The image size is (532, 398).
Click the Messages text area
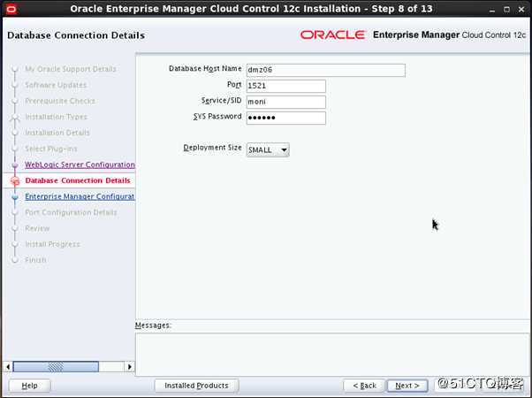332,354
